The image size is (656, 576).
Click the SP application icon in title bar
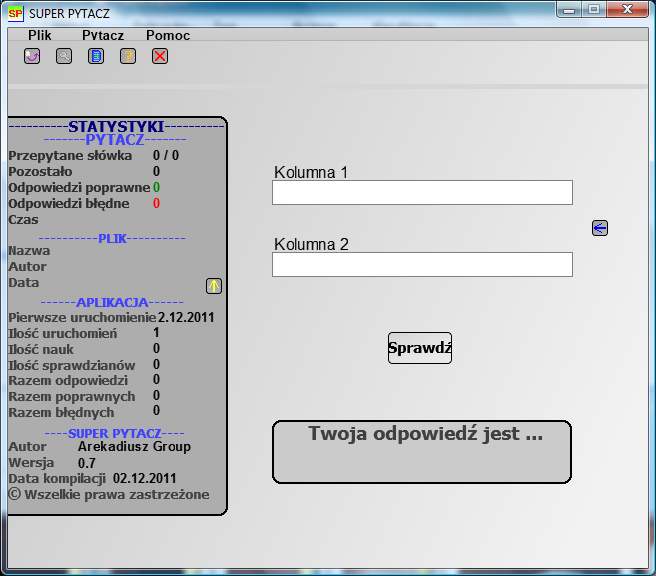(16, 14)
